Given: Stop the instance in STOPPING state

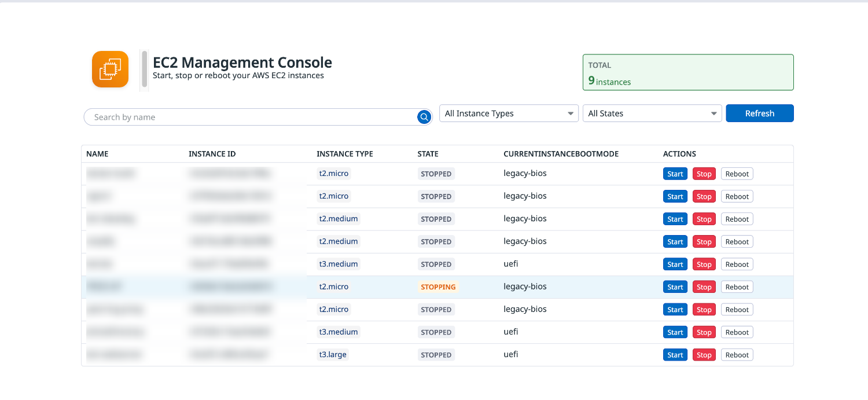Looking at the screenshot, I should [x=704, y=287].
